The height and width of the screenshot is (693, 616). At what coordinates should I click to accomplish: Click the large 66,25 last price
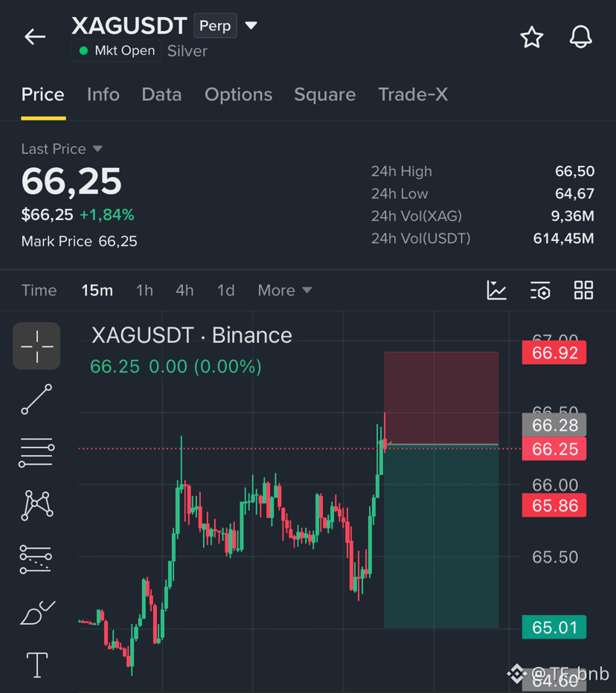(x=71, y=181)
